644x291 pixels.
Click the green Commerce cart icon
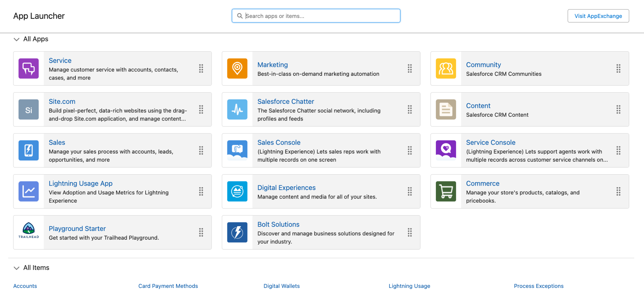coord(446,191)
